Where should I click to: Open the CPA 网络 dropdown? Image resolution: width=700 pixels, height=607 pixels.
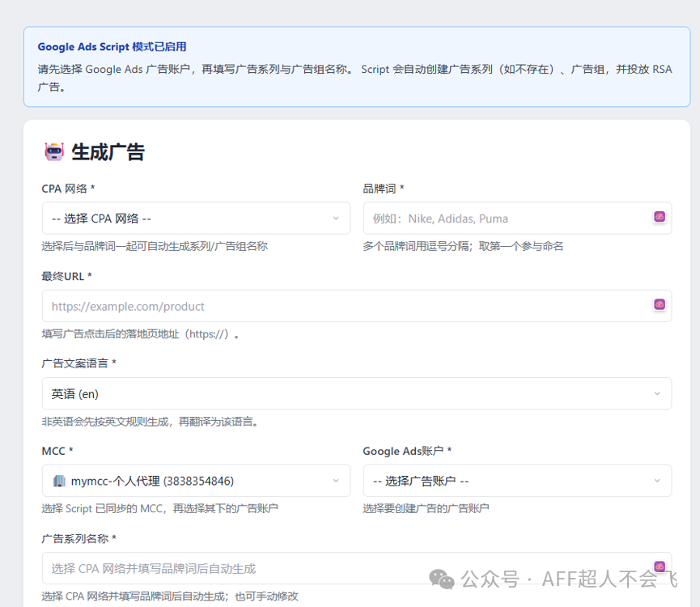coord(196,219)
